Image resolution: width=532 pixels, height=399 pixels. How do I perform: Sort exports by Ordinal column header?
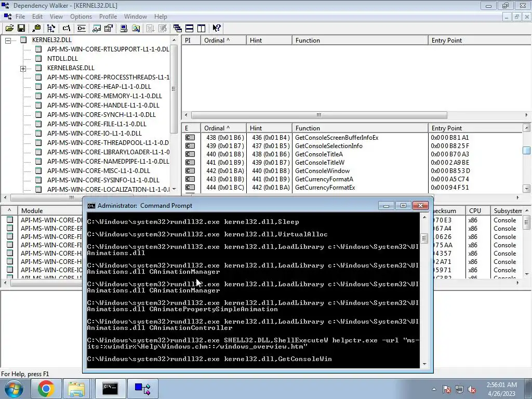pyautogui.click(x=223, y=128)
